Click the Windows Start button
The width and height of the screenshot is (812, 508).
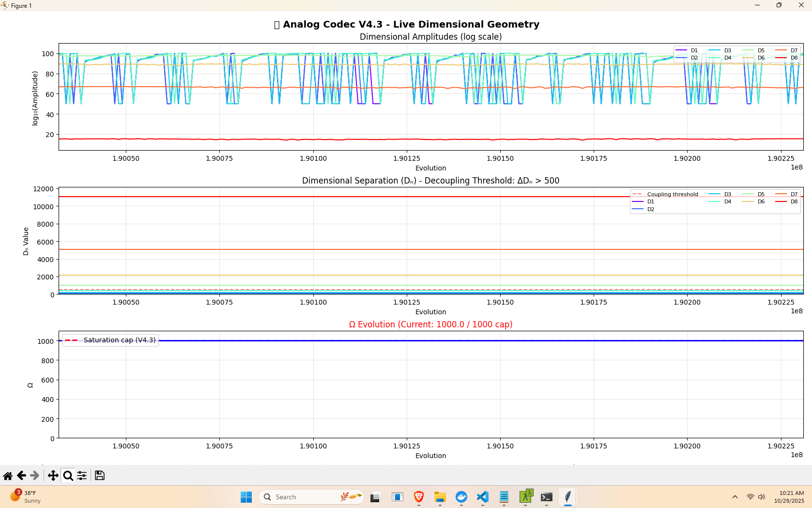[x=246, y=497]
